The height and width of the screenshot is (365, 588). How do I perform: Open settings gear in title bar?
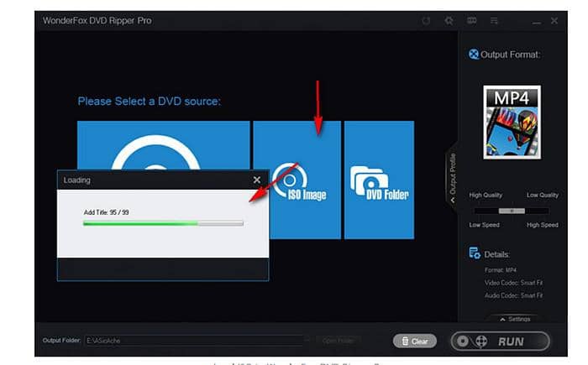[449, 21]
